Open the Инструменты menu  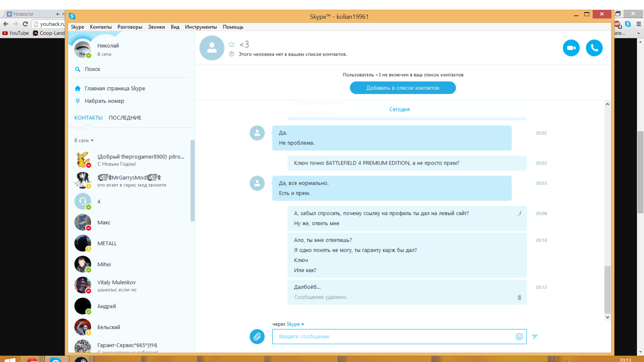coord(201,27)
